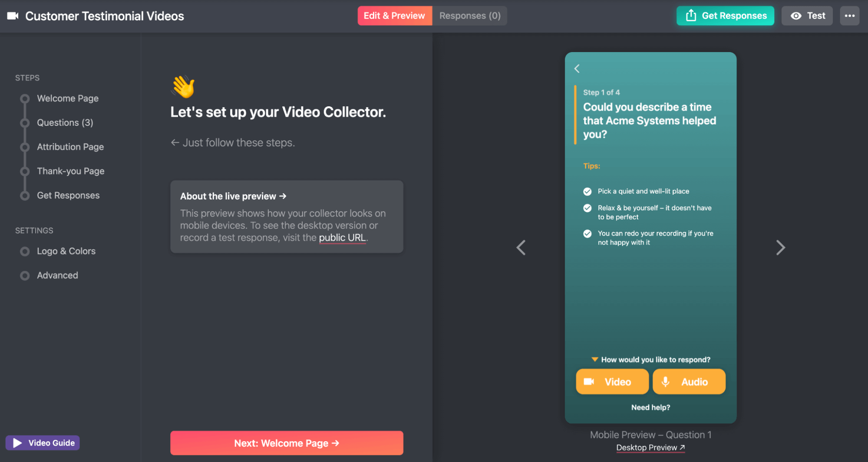Click the share icon on Get Responses
Screen dimensions: 868x462
[691, 15]
